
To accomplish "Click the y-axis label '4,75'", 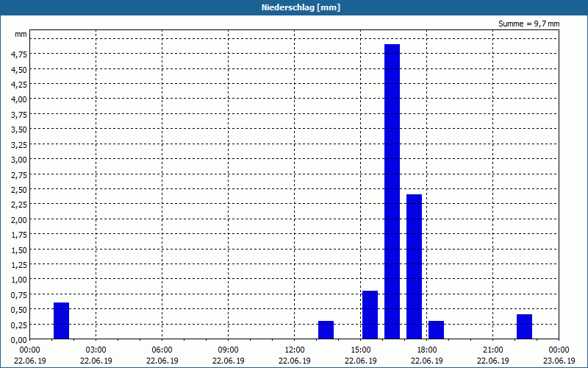I will pyautogui.click(x=19, y=54).
